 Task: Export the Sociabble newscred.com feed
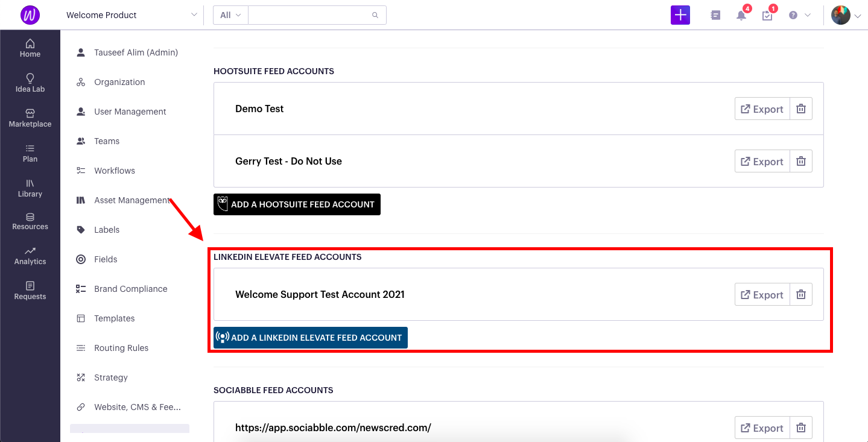point(762,428)
